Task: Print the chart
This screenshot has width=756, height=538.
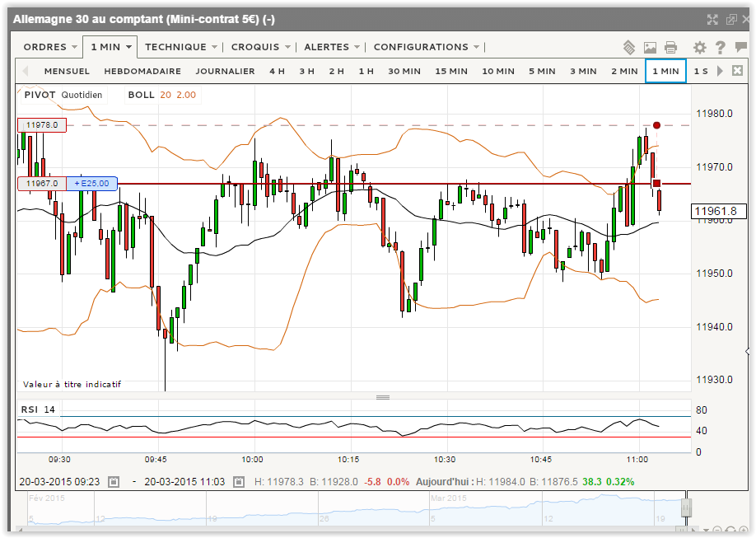Action: (x=670, y=47)
